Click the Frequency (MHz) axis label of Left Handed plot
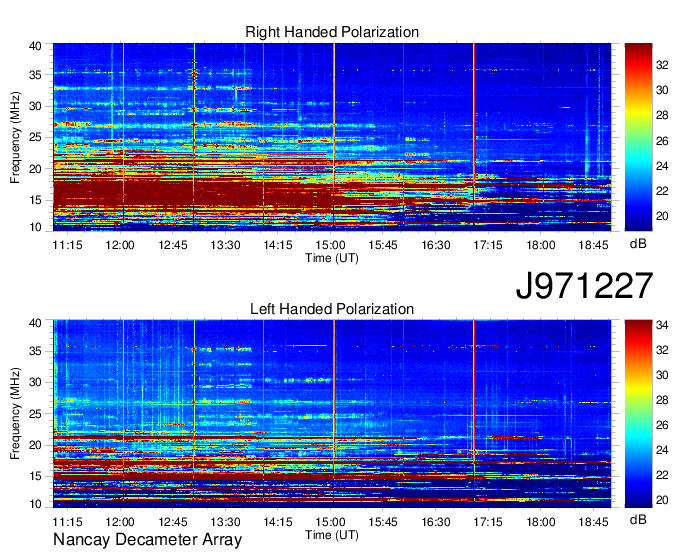Image resolution: width=680 pixels, height=552 pixels. click(x=15, y=414)
